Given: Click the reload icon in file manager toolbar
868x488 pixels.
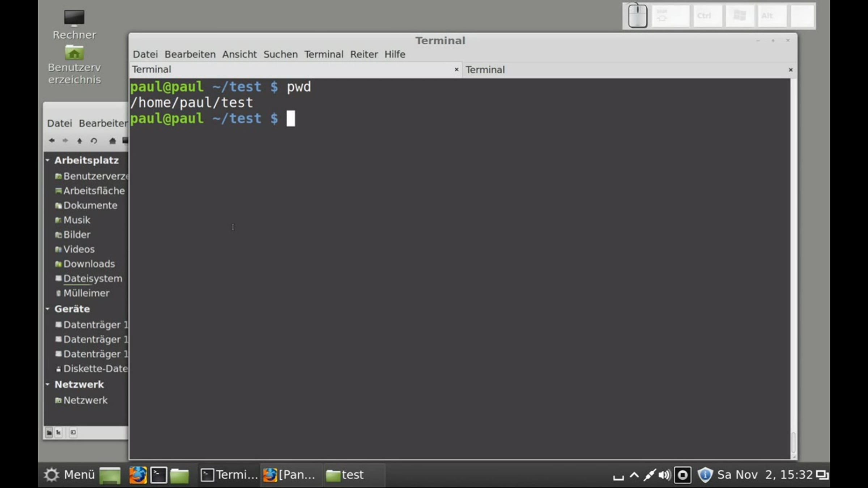Looking at the screenshot, I should 94,141.
